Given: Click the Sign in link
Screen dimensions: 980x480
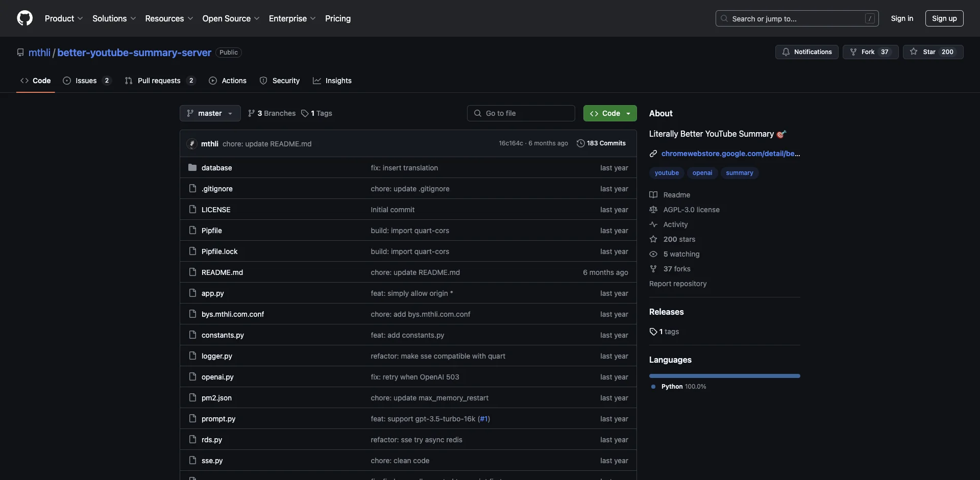Looking at the screenshot, I should pos(902,18).
